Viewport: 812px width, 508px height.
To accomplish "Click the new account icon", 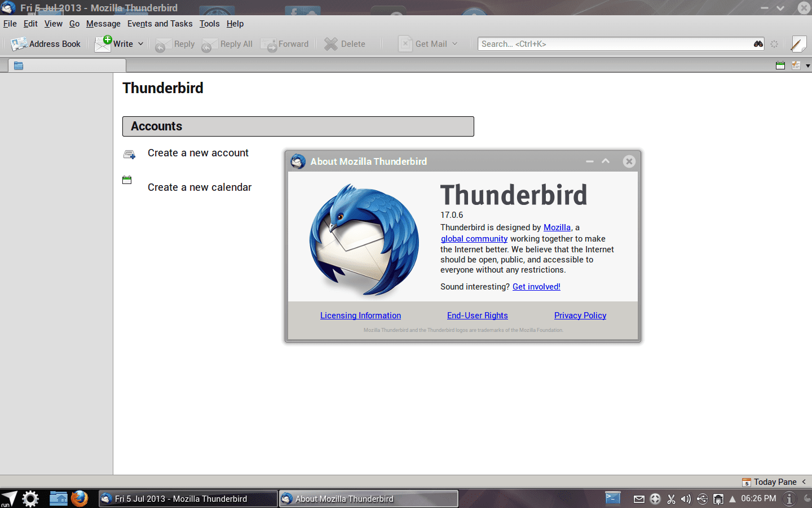I will (129, 154).
